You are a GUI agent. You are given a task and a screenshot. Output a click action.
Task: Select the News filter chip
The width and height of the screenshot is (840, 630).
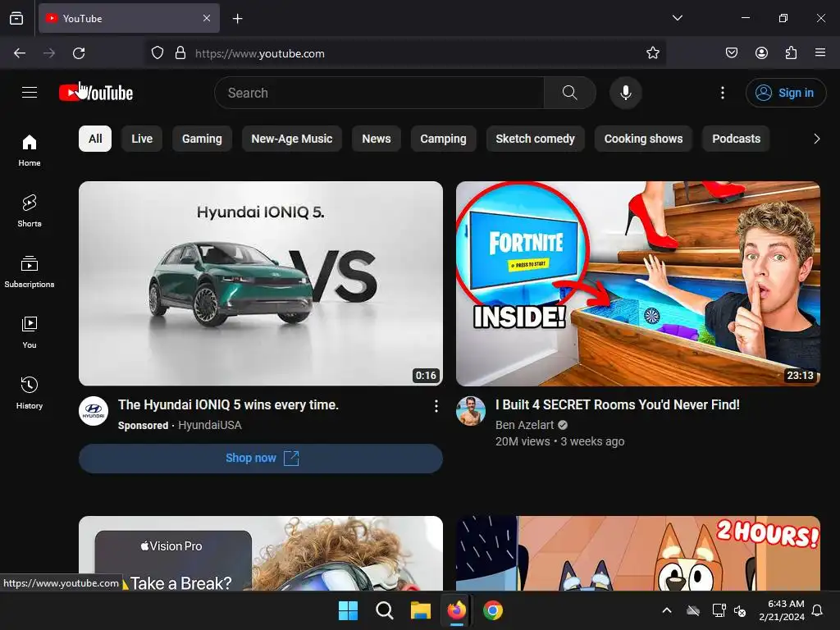pos(377,139)
